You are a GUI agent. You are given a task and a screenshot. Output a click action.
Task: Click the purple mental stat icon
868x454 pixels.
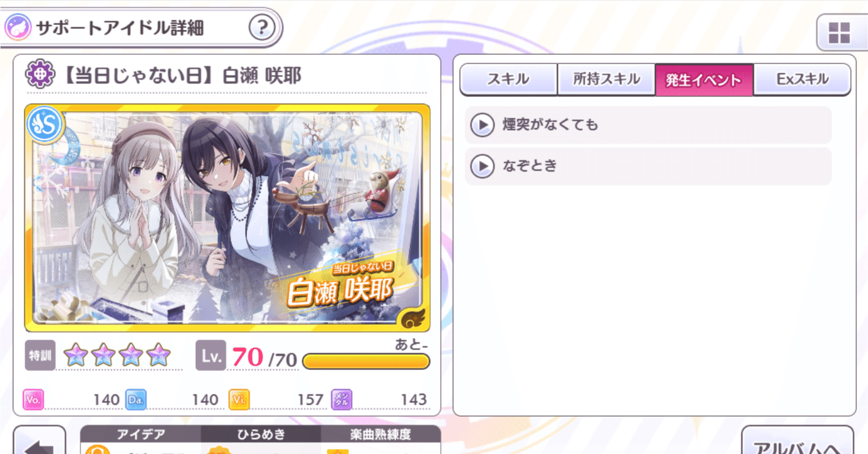[x=341, y=400]
